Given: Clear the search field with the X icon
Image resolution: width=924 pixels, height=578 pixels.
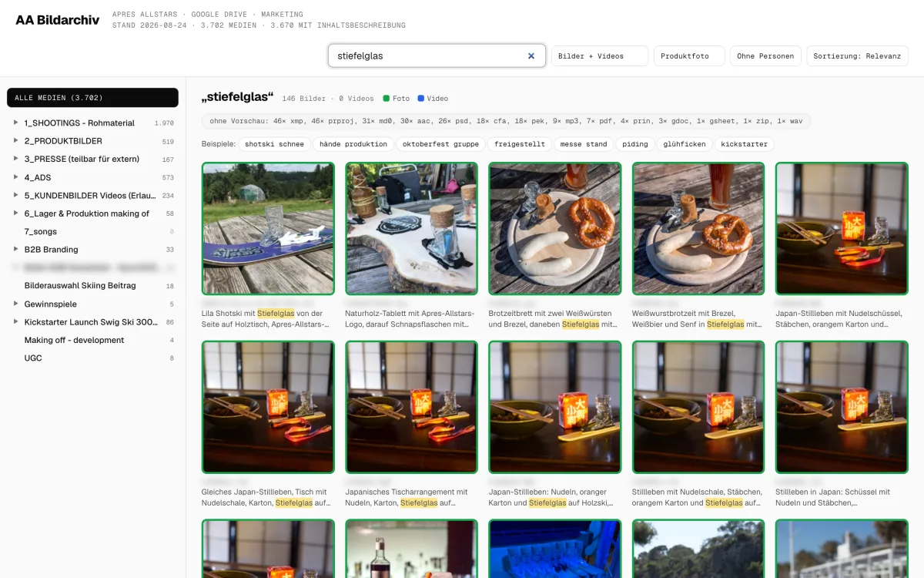Looking at the screenshot, I should click(531, 55).
